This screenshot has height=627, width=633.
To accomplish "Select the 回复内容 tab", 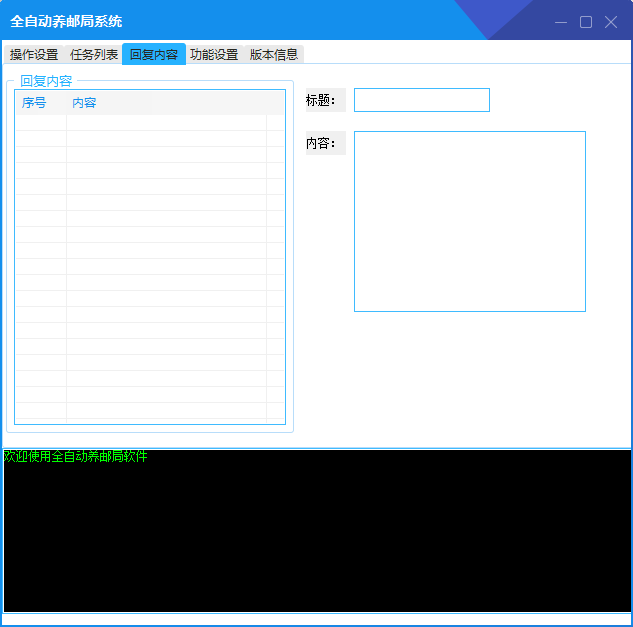I will point(154,54).
